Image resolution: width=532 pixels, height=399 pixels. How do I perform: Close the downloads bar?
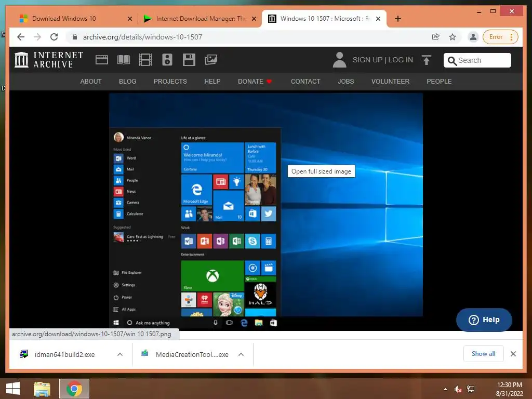click(x=513, y=354)
